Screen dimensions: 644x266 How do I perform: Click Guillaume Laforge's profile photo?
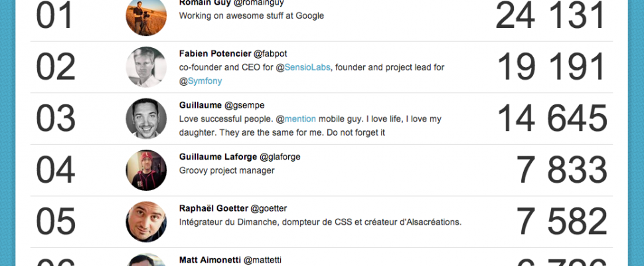pos(146,170)
